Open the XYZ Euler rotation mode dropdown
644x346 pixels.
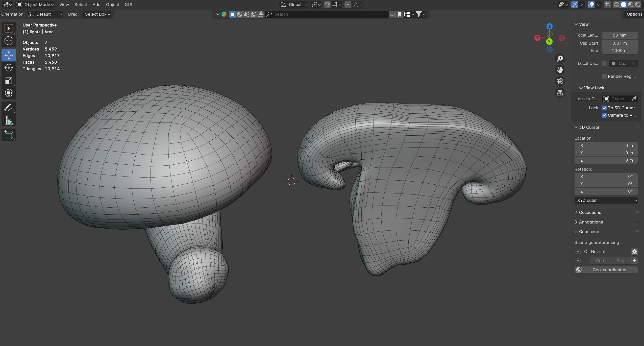coord(606,200)
